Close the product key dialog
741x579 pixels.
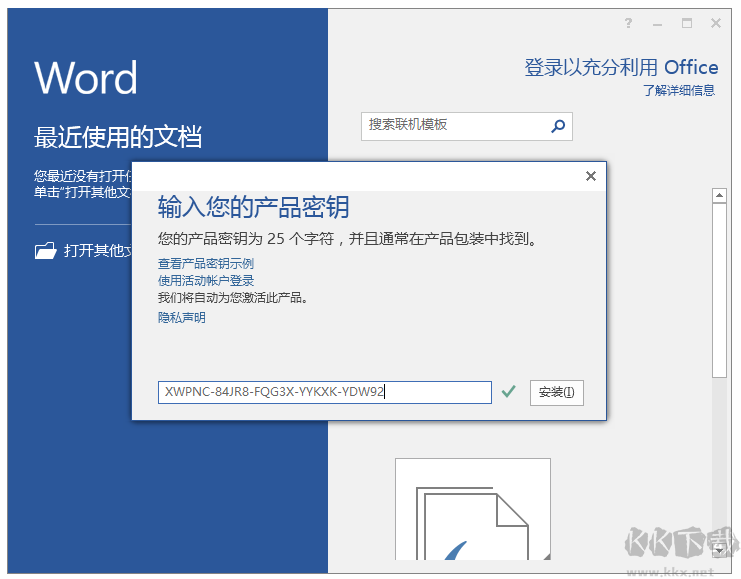point(591,176)
